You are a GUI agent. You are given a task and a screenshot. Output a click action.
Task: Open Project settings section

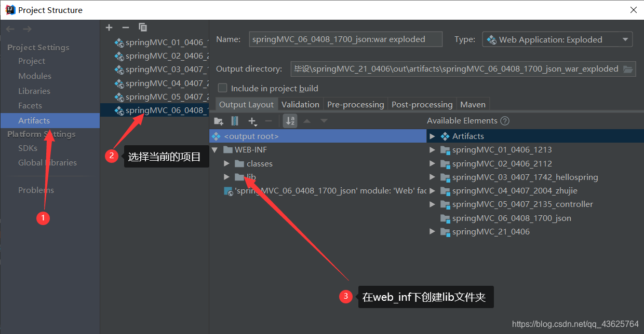click(x=32, y=61)
